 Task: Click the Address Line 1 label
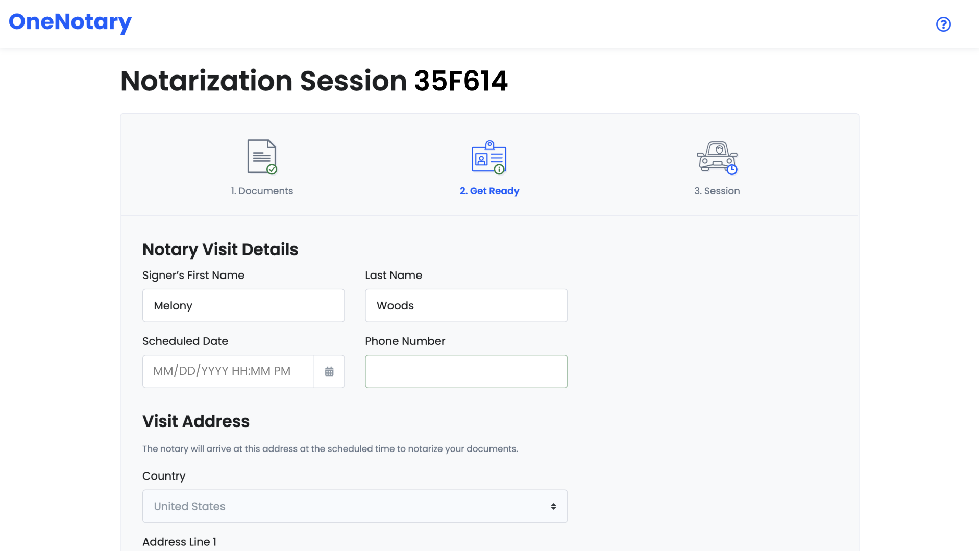click(179, 542)
